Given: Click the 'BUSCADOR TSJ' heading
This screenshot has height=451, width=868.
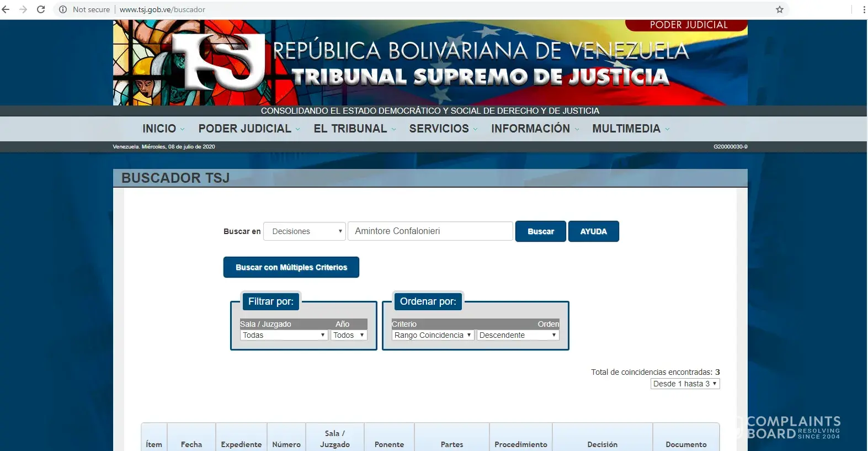Looking at the screenshot, I should (175, 178).
